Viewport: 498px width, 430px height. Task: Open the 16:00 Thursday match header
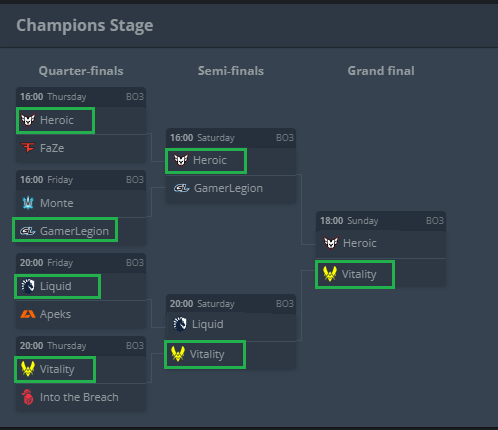coord(81,97)
